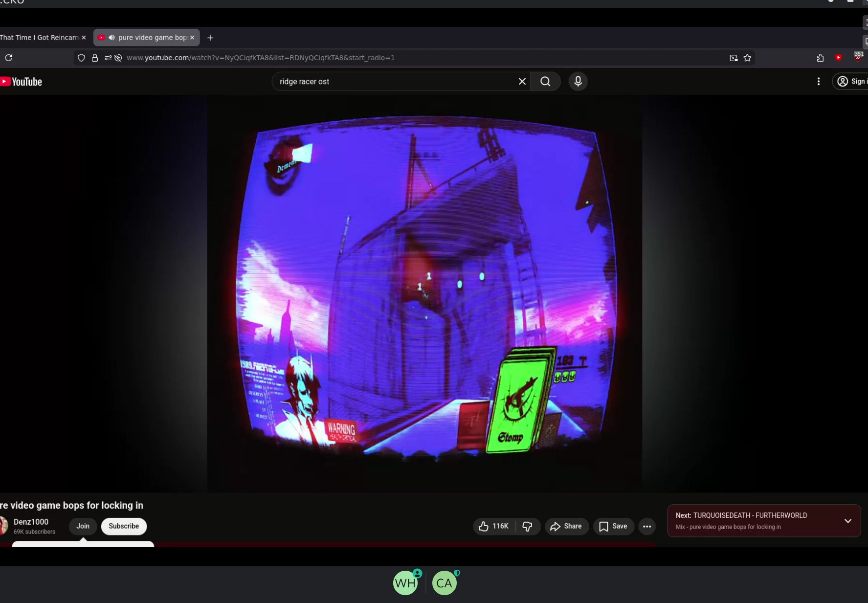Dislike the video with thumbs down
Viewport: 868px width, 603px height.
527,526
